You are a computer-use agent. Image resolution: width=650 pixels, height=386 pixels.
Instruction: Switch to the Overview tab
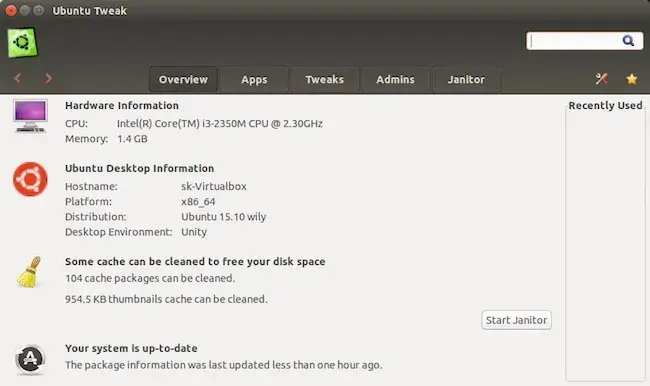pos(183,79)
